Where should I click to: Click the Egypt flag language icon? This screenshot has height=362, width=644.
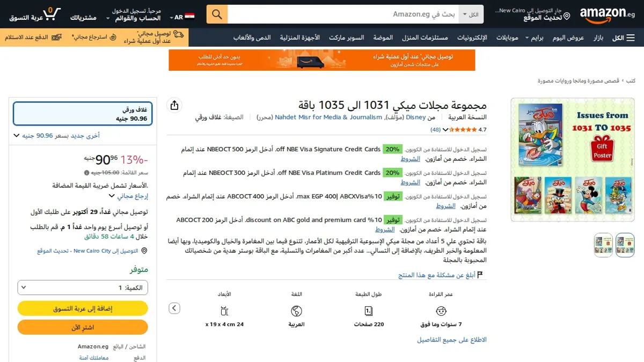coord(189,17)
